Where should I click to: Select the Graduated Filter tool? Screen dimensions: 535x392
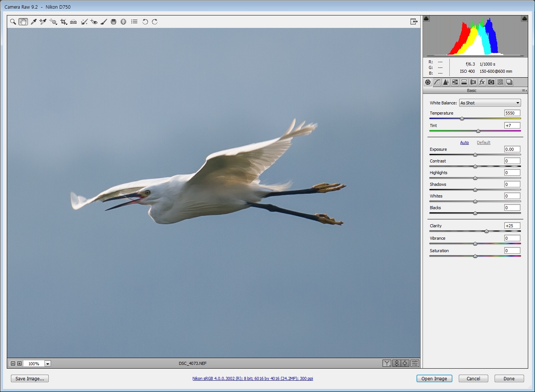pos(114,22)
